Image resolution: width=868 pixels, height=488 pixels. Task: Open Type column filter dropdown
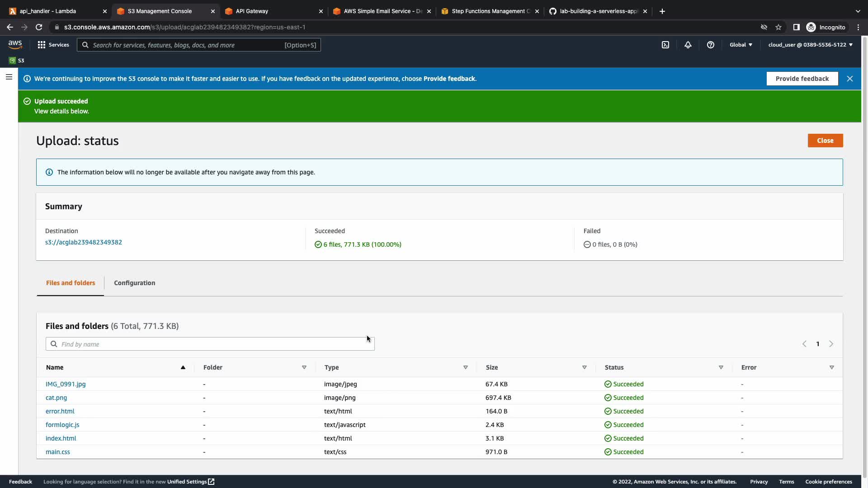pos(465,367)
